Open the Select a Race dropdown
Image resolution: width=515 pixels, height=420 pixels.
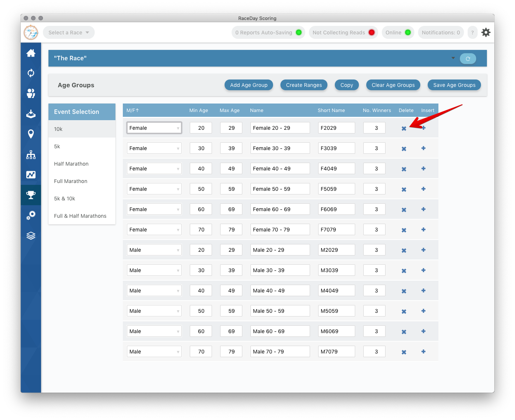tap(69, 33)
